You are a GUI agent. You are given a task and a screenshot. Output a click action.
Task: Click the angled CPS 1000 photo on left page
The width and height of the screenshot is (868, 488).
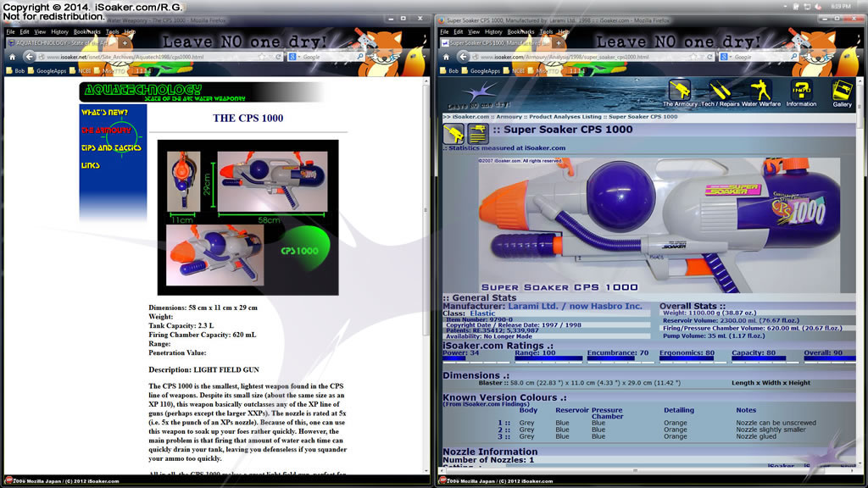pos(214,254)
